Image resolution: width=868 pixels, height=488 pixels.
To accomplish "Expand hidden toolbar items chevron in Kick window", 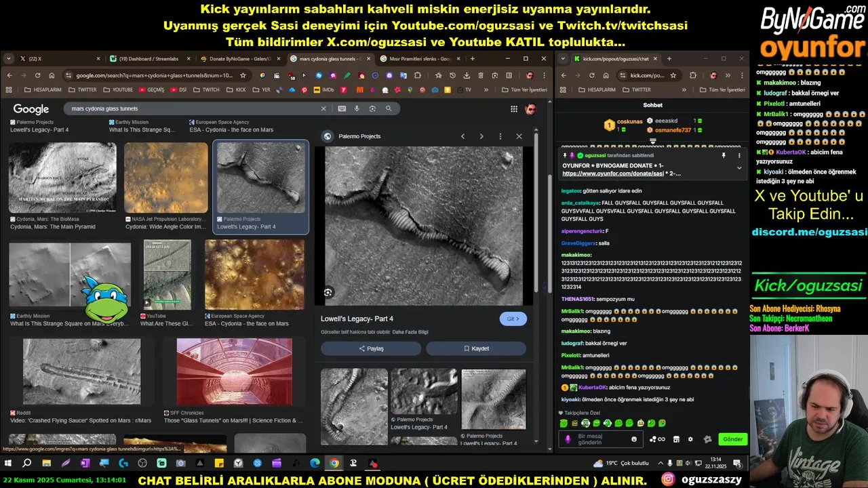I will pyautogui.click(x=727, y=75).
